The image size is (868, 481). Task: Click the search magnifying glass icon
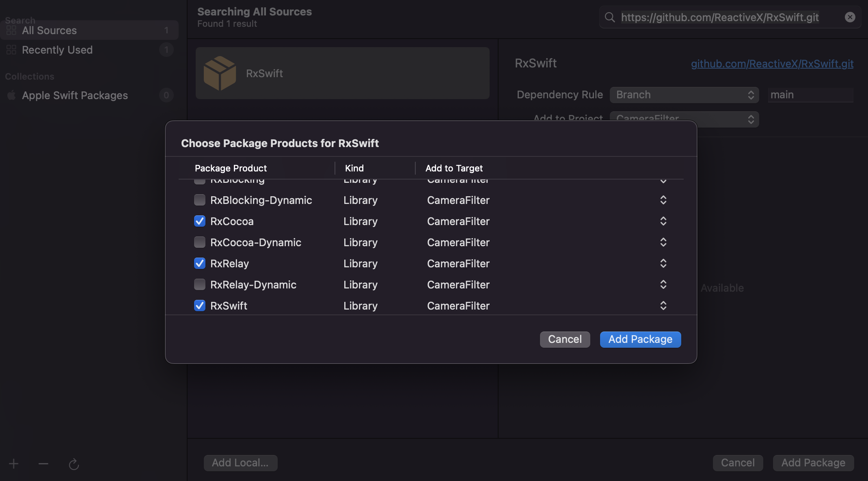click(x=609, y=17)
